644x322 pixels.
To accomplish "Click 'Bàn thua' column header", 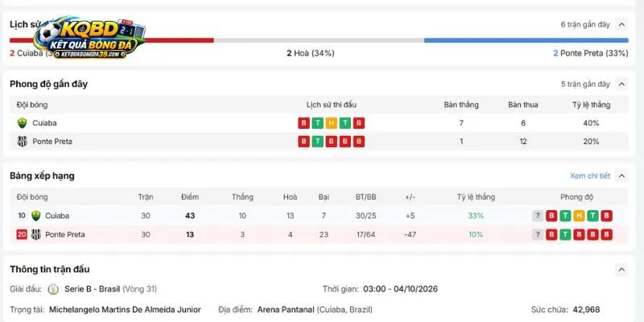I will tap(522, 105).
